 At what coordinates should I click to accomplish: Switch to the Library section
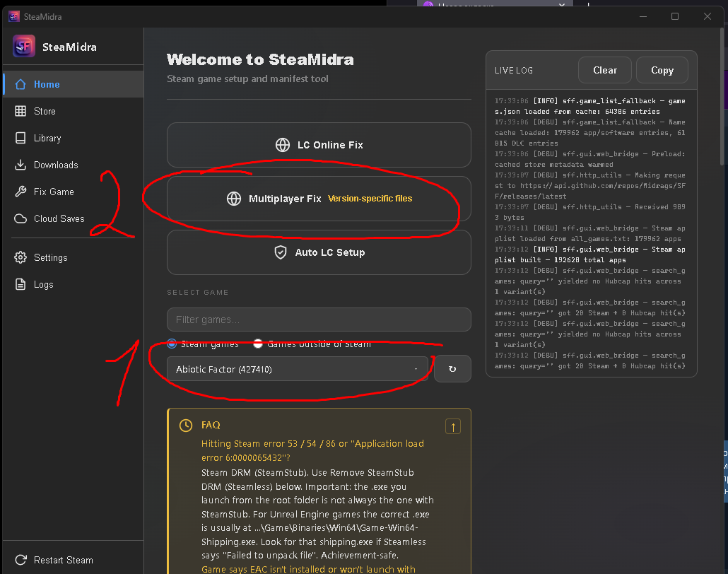pos(73,138)
